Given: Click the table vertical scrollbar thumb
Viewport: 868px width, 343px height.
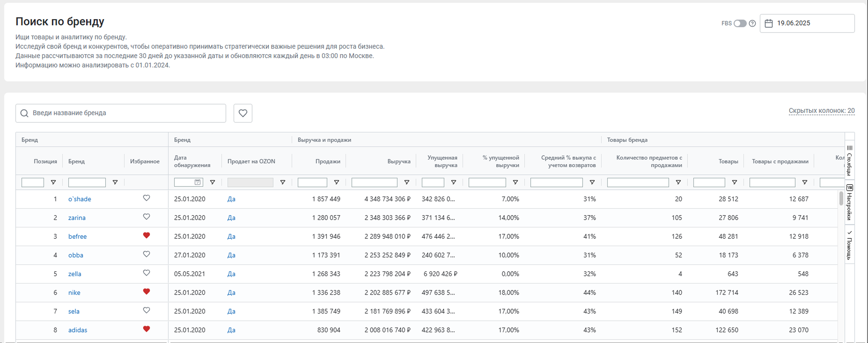Looking at the screenshot, I should (841, 198).
